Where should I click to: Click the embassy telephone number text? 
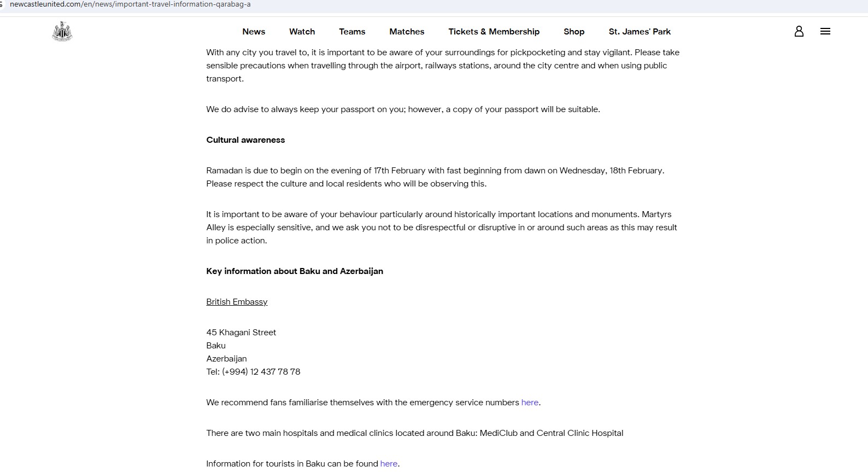pyautogui.click(x=253, y=372)
